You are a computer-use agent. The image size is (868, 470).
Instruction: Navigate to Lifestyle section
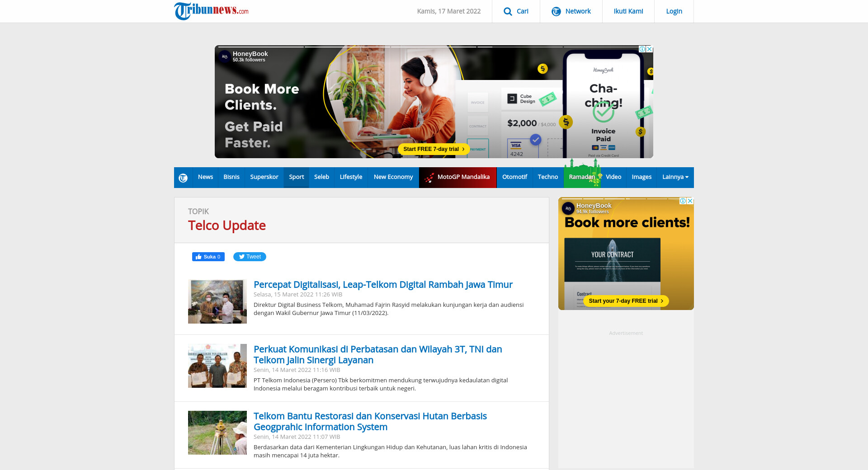pos(351,177)
